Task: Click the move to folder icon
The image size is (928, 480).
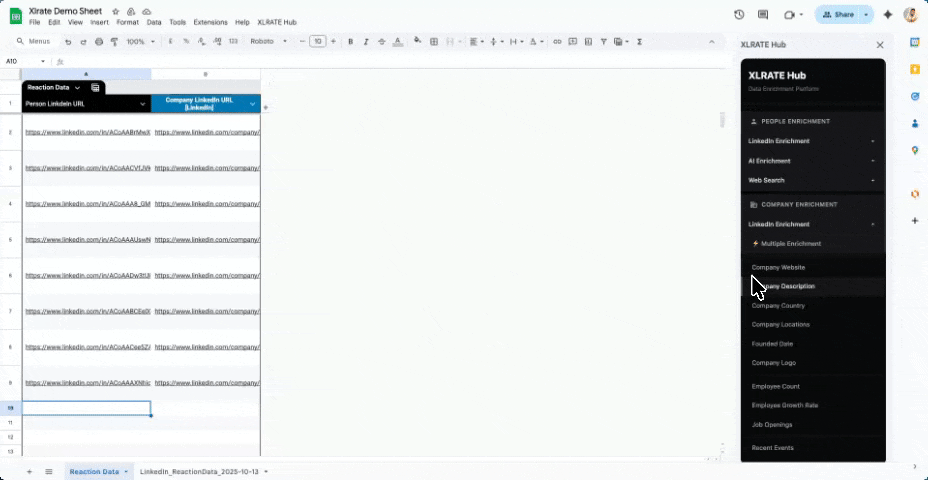Action: 131,11
